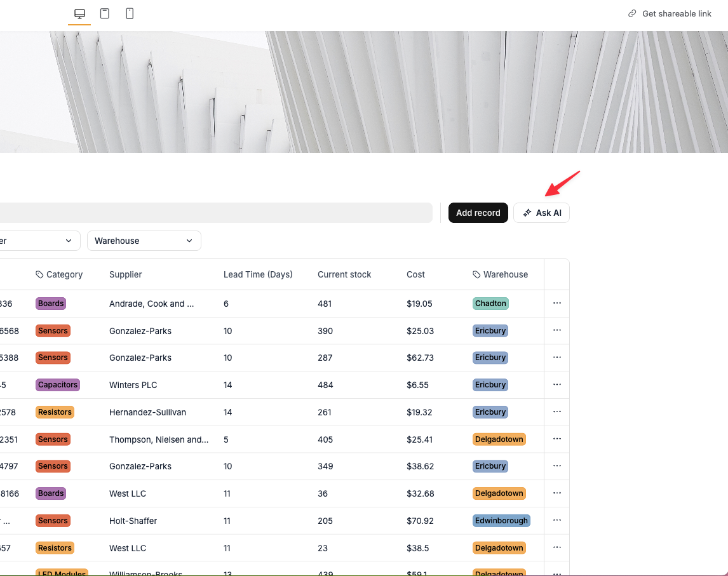Click Capacitors tag in Winters PLC row
The image size is (728, 576).
(x=58, y=385)
